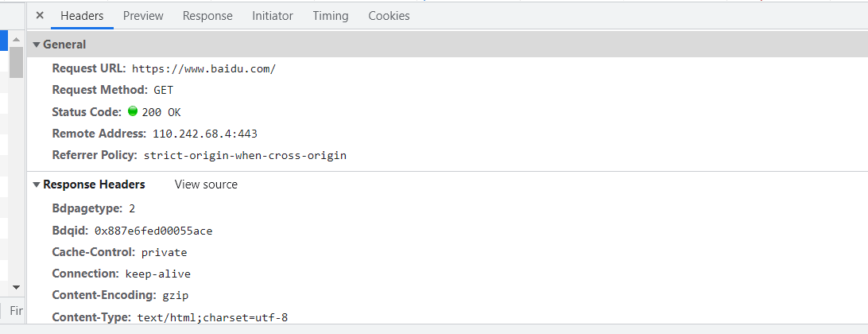Click View source for response headers
Image resolution: width=868 pixels, height=334 pixels.
(x=206, y=184)
